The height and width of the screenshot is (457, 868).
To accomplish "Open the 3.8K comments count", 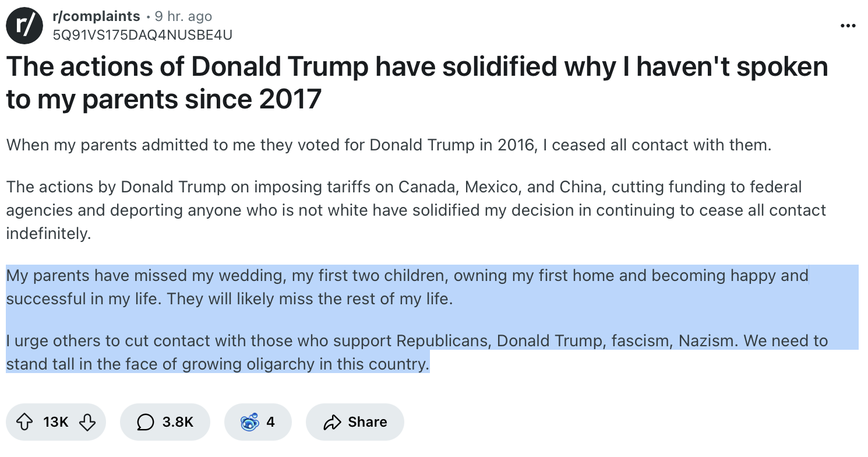I will pos(178,421).
